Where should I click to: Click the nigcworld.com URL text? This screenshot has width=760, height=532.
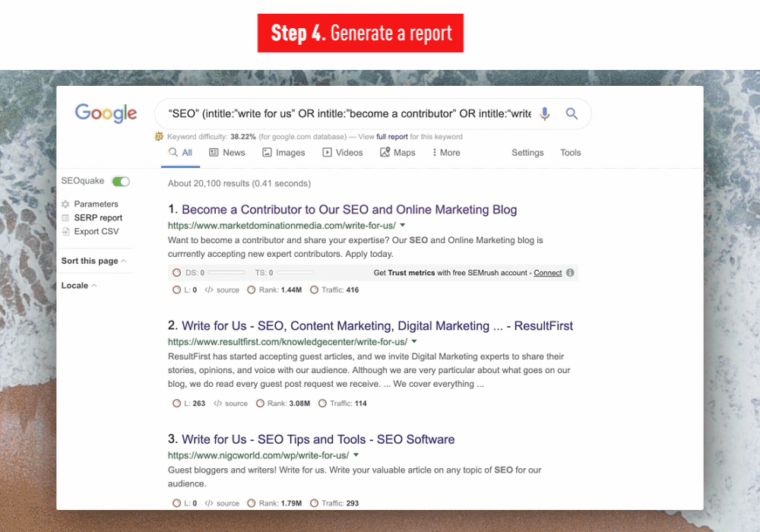pos(258,455)
